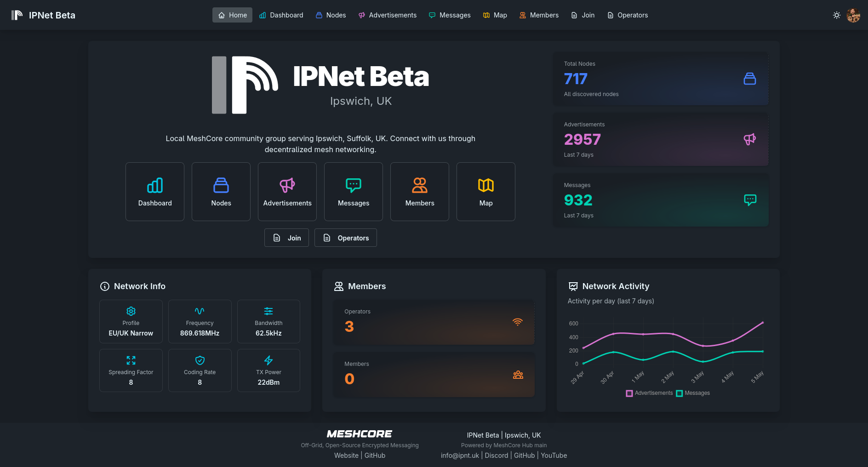The height and width of the screenshot is (467, 868).
Task: Click the Members people tile icon
Action: (x=420, y=185)
